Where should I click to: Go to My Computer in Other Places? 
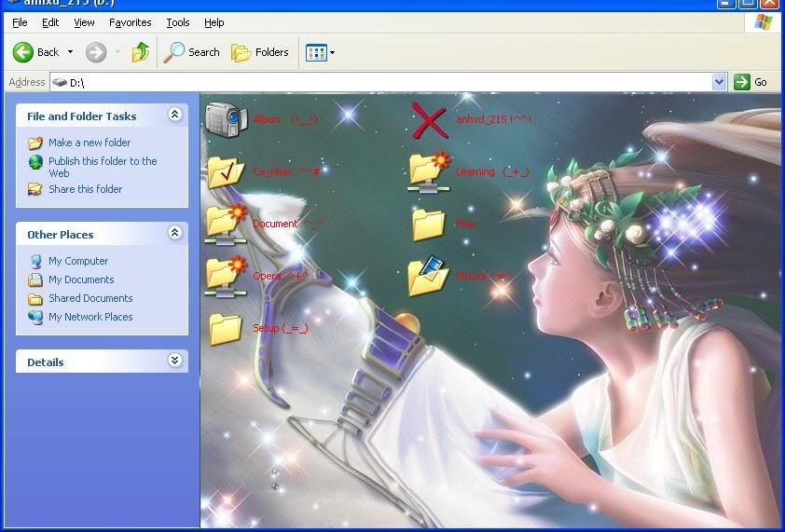tap(78, 261)
